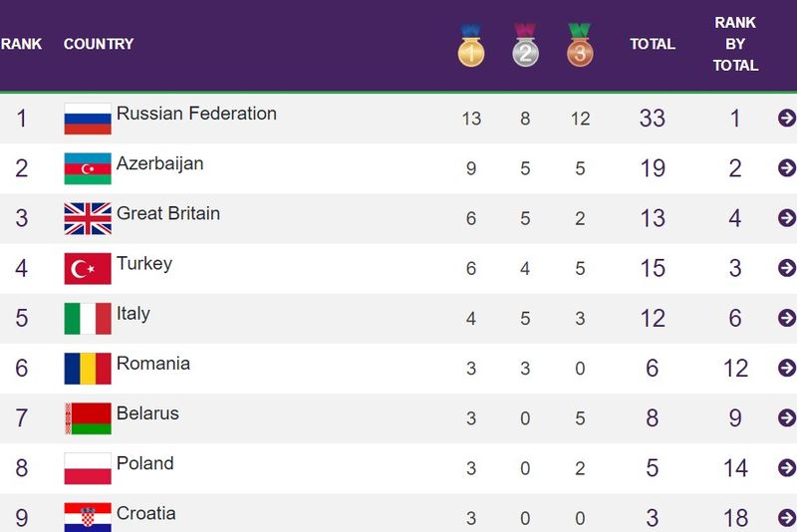Sort by the COUNTRY column header
Screen dimensions: 797x532
coord(99,44)
